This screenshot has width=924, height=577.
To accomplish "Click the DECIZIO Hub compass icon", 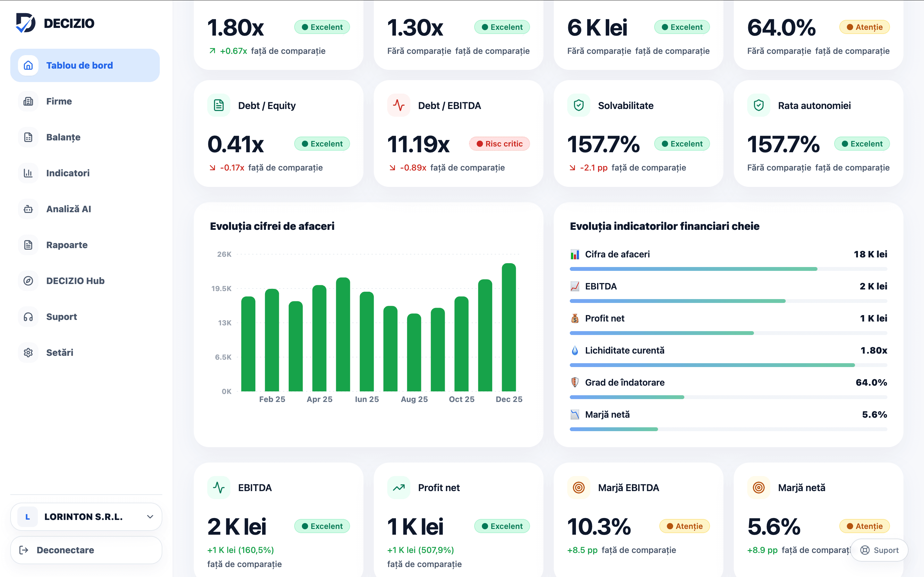I will click(x=28, y=281).
